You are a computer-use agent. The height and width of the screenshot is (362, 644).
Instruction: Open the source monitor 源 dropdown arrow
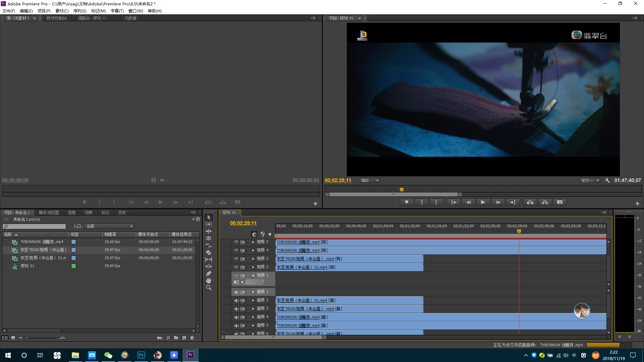pyautogui.click(x=35, y=18)
